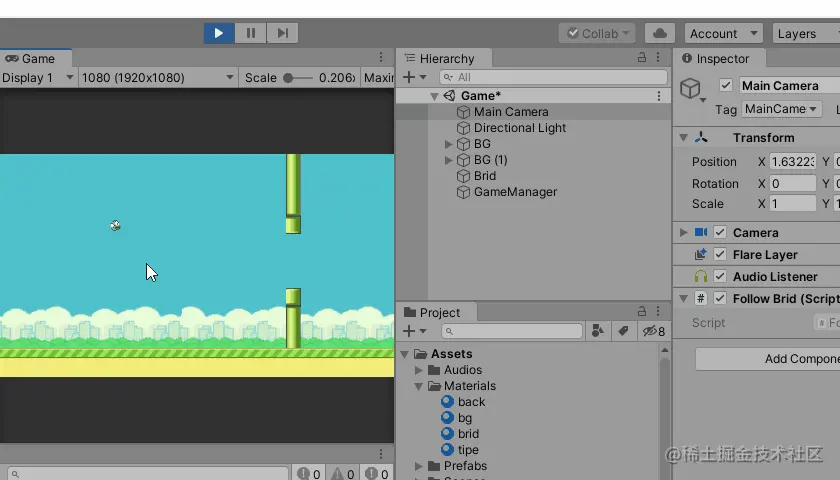This screenshot has width=840, height=480.
Task: Open the Hierarchy panel more options menu
Action: click(658, 57)
